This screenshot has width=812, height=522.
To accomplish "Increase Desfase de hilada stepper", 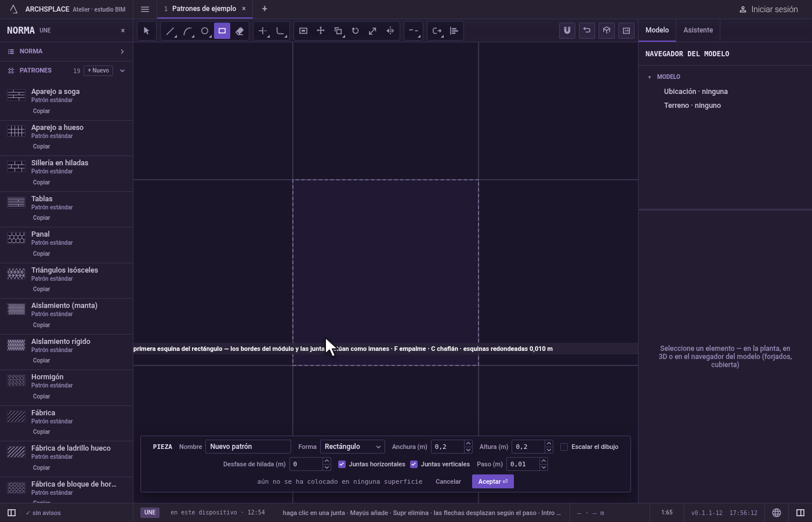I will pos(327,461).
